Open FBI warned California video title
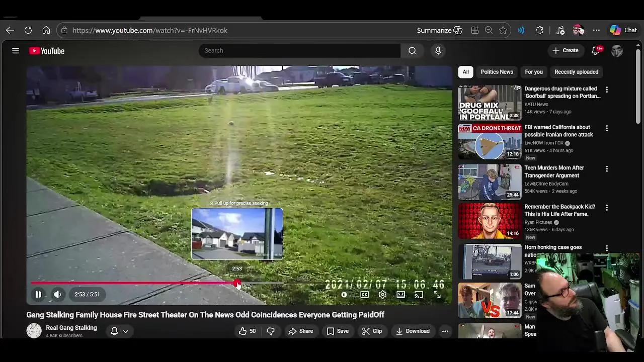 pyautogui.click(x=558, y=131)
